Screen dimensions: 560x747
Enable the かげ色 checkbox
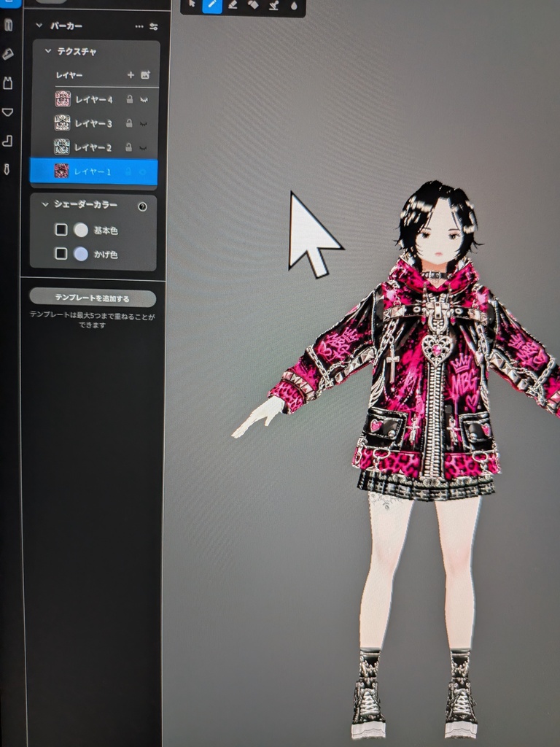61,253
